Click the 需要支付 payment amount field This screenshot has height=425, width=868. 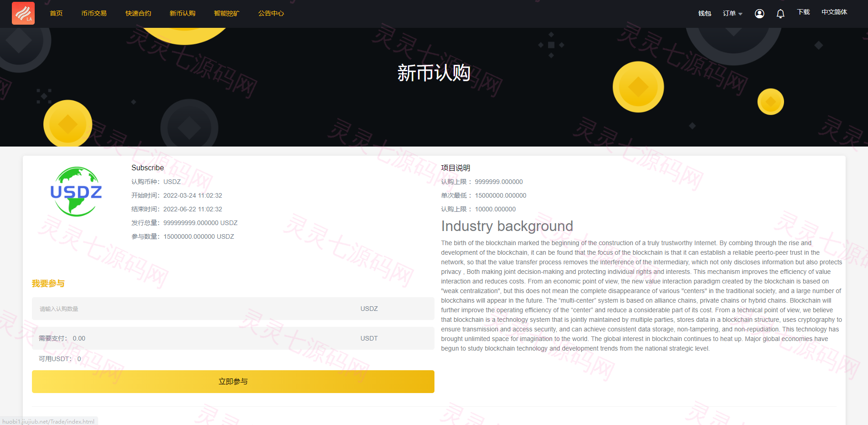point(233,338)
